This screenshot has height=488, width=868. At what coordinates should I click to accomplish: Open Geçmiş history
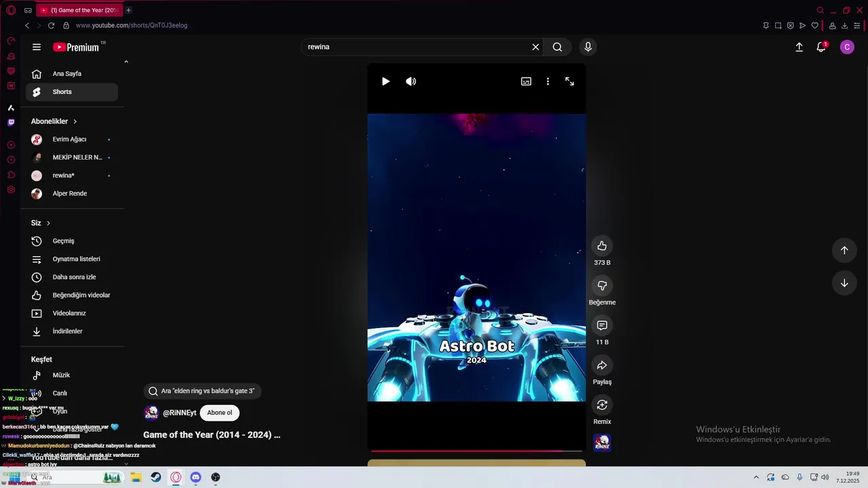[72, 241]
